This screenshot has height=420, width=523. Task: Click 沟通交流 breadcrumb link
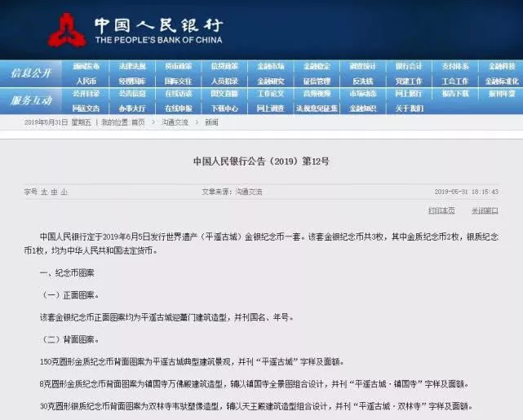pyautogui.click(x=175, y=122)
